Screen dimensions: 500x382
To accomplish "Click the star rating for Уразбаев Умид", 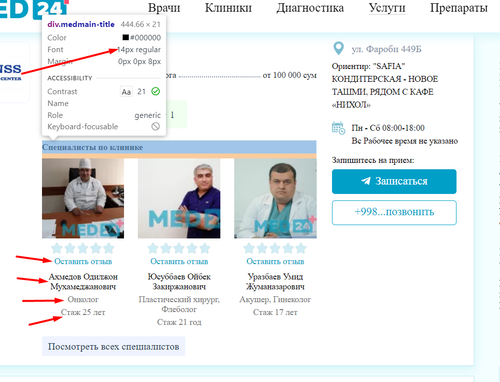I will click(275, 248).
